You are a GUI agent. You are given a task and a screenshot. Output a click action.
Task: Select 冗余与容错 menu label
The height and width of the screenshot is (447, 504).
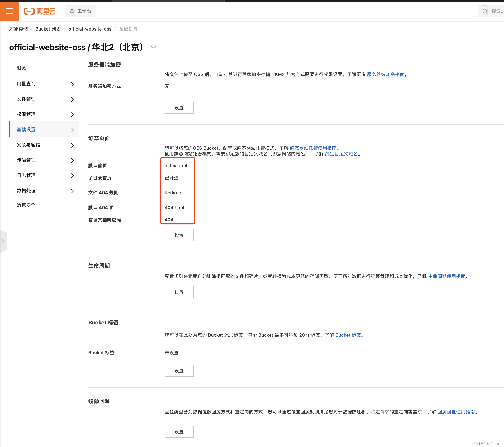[x=28, y=145]
